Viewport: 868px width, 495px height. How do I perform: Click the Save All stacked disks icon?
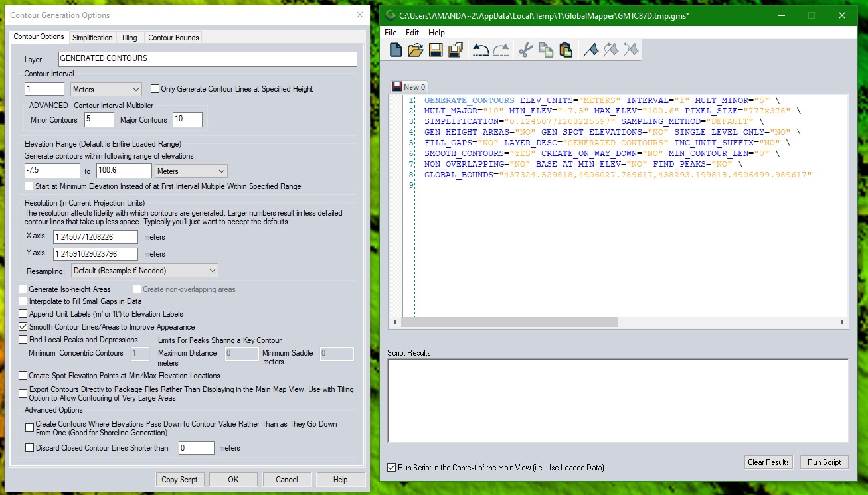pyautogui.click(x=456, y=50)
